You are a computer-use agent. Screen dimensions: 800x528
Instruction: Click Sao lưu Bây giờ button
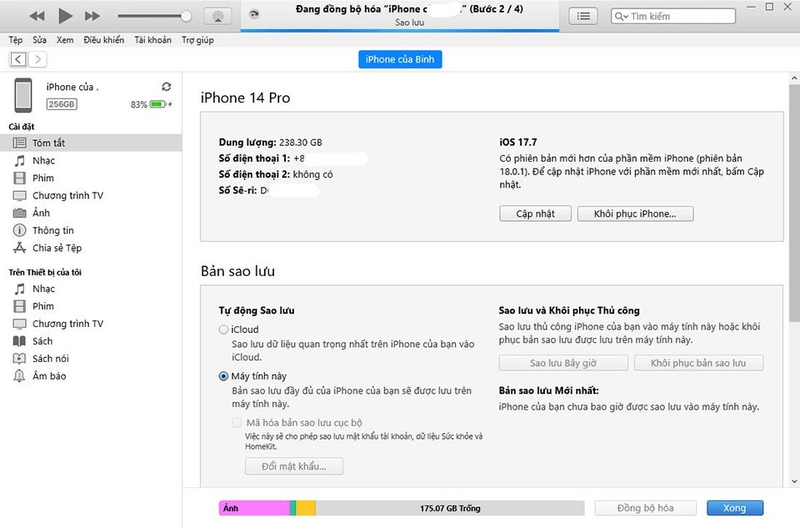click(563, 363)
